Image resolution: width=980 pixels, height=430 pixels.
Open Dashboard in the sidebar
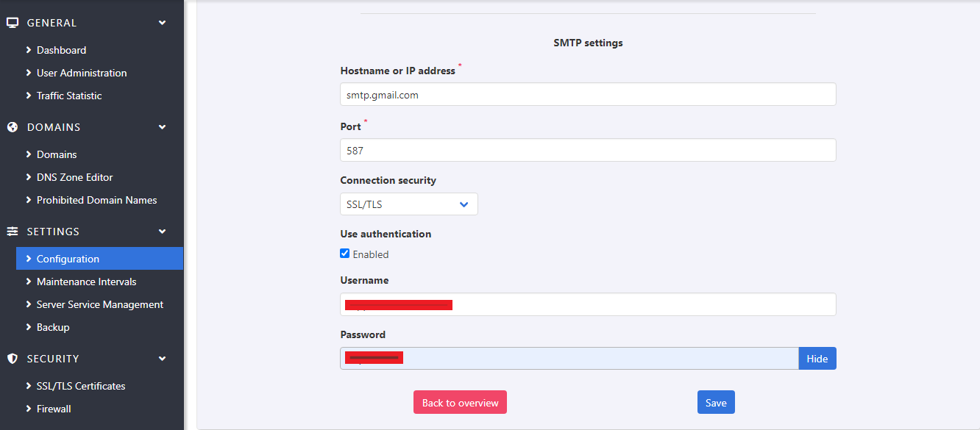coord(61,50)
